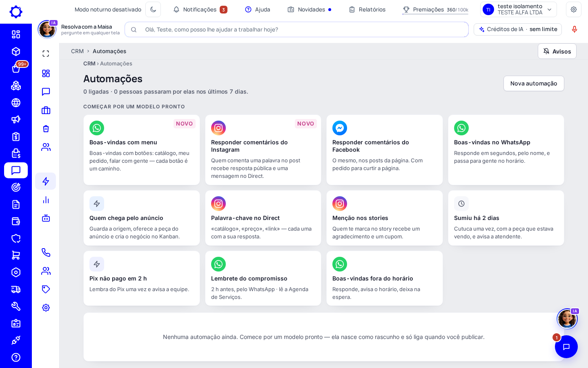The width and height of the screenshot is (588, 368).
Task: Open Créditos de IA sem limite
Action: pyautogui.click(x=518, y=29)
